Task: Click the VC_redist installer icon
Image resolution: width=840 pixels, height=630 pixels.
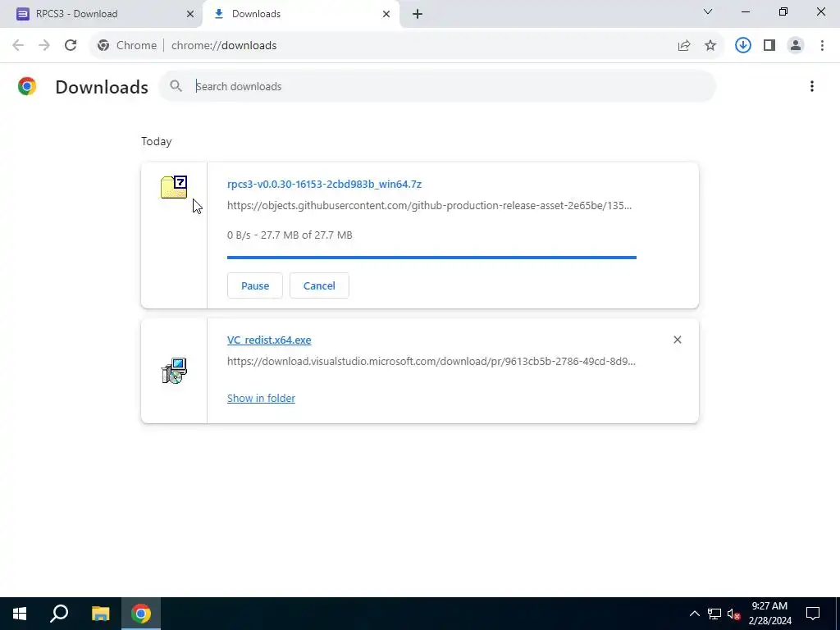Action: [174, 371]
